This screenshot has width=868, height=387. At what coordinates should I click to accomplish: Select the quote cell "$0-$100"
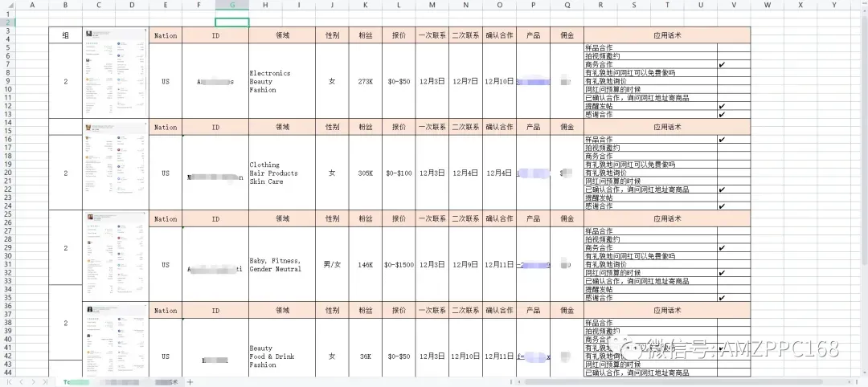coord(399,173)
